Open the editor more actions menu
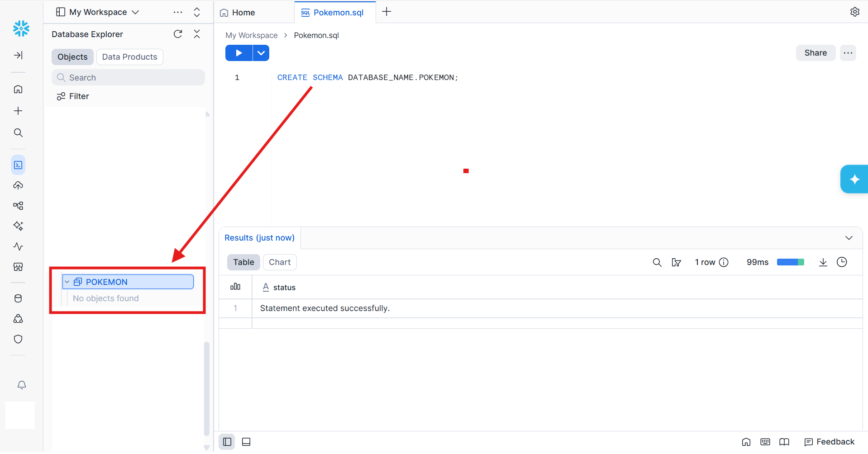Viewport: 868px width, 454px height. tap(848, 53)
